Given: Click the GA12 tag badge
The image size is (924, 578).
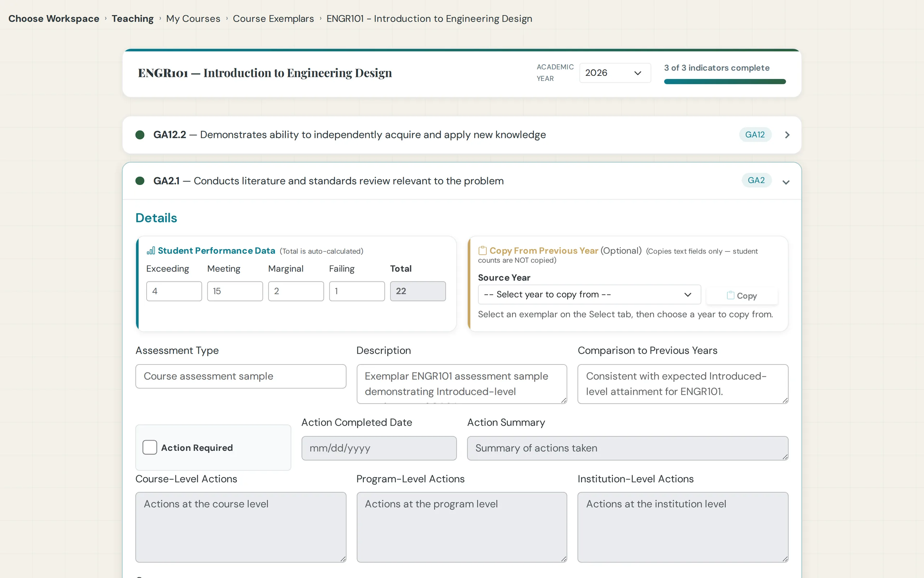Looking at the screenshot, I should [x=755, y=134].
